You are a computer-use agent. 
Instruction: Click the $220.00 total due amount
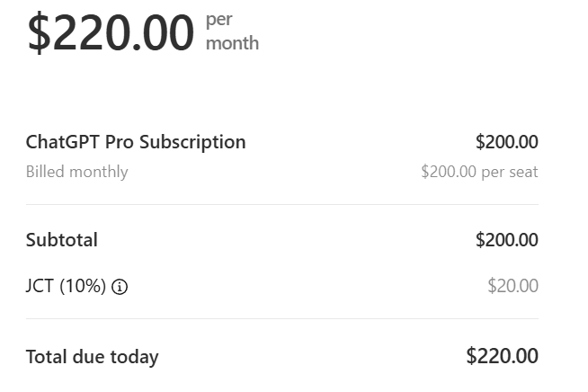(502, 356)
